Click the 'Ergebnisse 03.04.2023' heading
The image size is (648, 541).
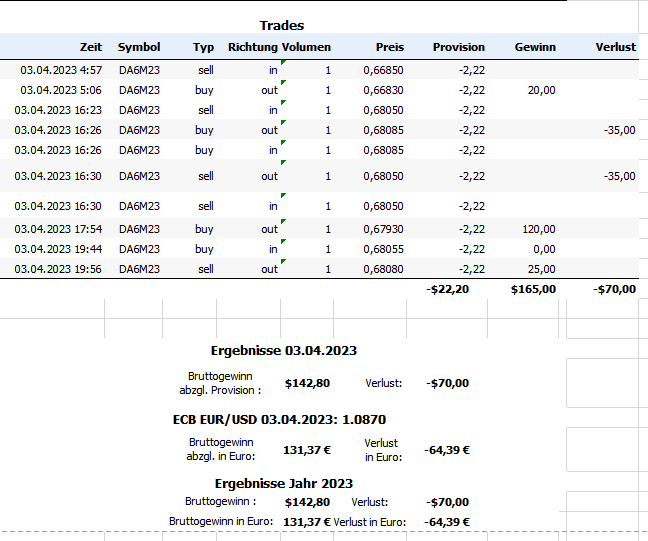click(284, 351)
